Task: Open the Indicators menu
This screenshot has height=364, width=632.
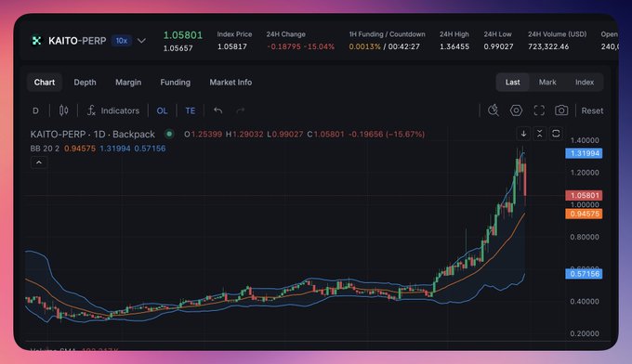Action: click(x=113, y=110)
